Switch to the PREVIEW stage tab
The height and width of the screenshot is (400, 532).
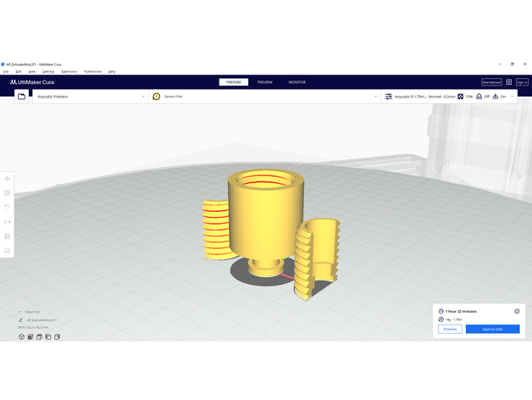[x=265, y=82]
